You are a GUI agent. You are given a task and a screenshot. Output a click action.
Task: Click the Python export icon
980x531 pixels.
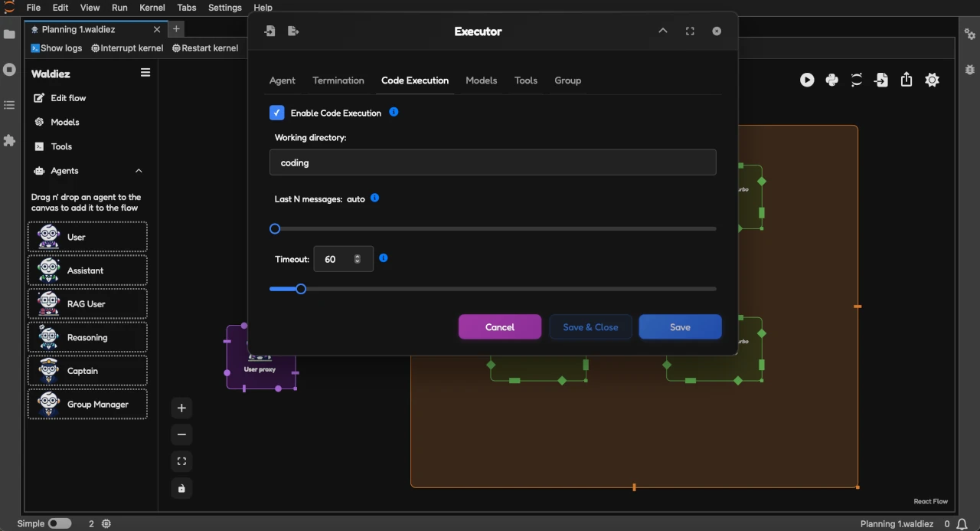831,80
